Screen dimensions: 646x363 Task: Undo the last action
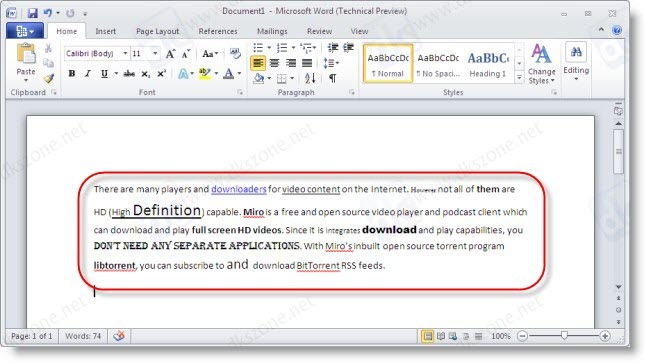point(48,13)
